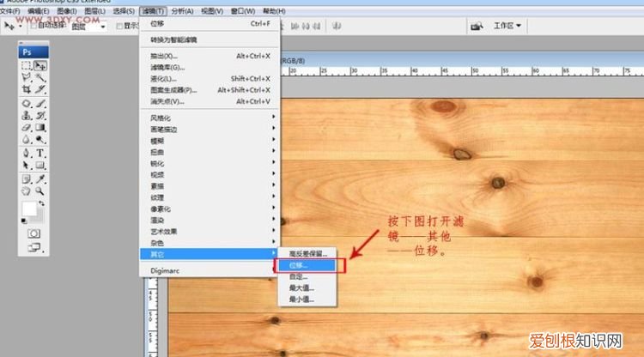Expand the 扭曲 filter submenu
Image resolution: width=644 pixels, height=357 pixels.
click(210, 152)
